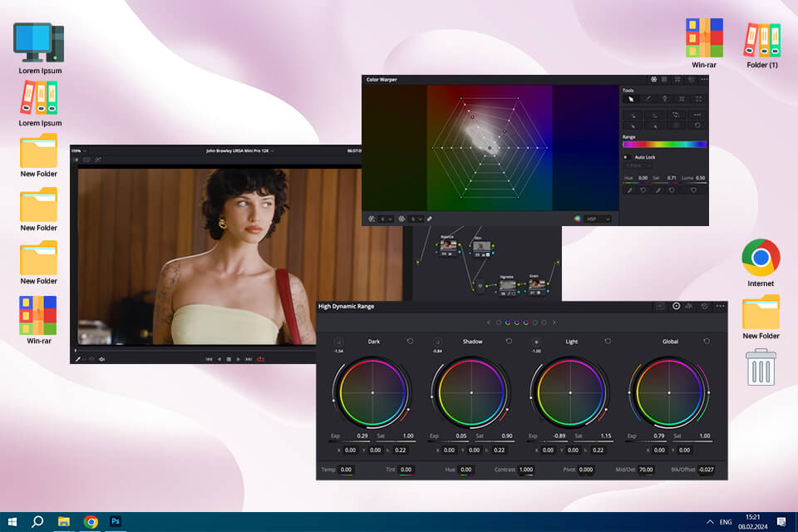Go to previous HDR zone bank arrow

coord(489,323)
